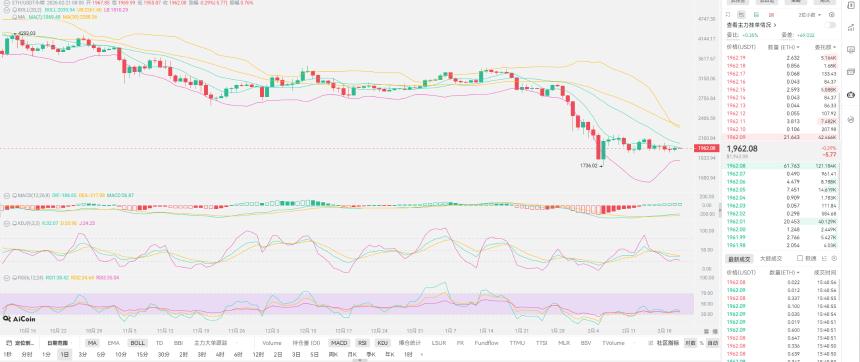860x362 pixels.
Task: Toggle the RSI sub-indicator
Action: pyautogui.click(x=363, y=343)
